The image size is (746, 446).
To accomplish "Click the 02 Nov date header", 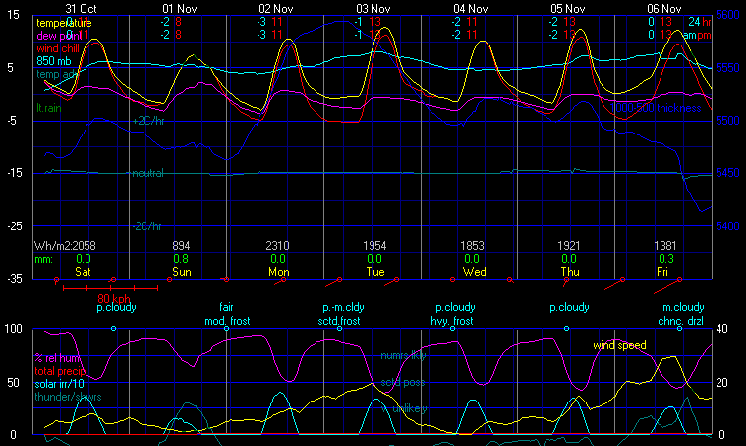I will (276, 9).
